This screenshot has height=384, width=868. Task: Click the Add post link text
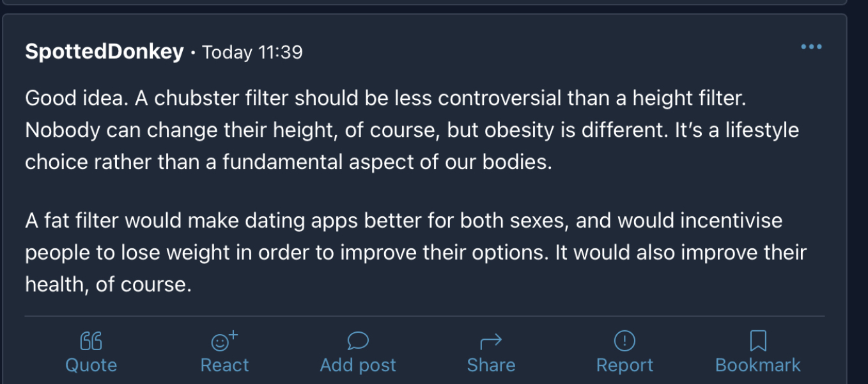click(357, 365)
